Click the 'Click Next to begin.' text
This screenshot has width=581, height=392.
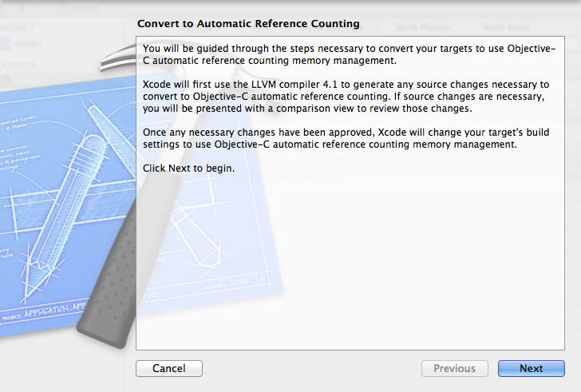188,168
